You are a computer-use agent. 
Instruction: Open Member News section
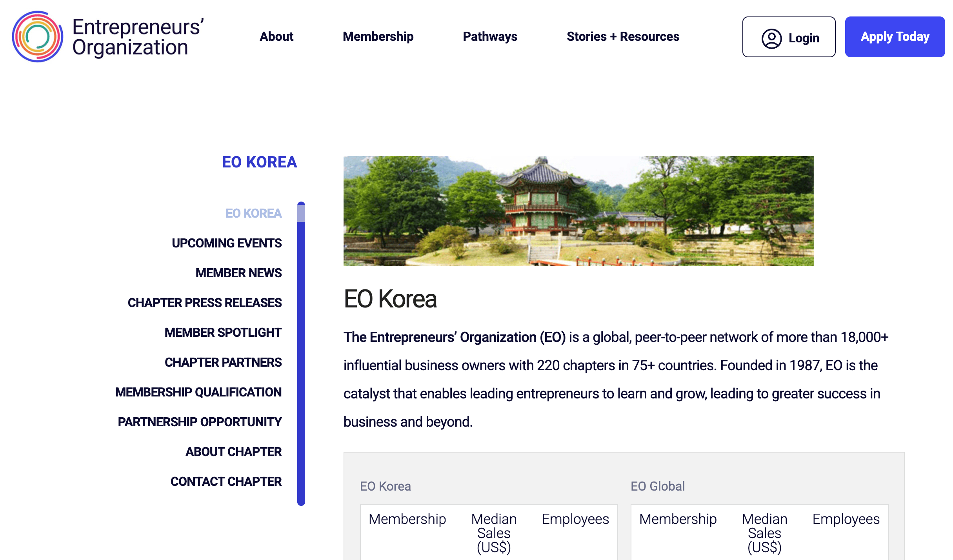tap(238, 273)
